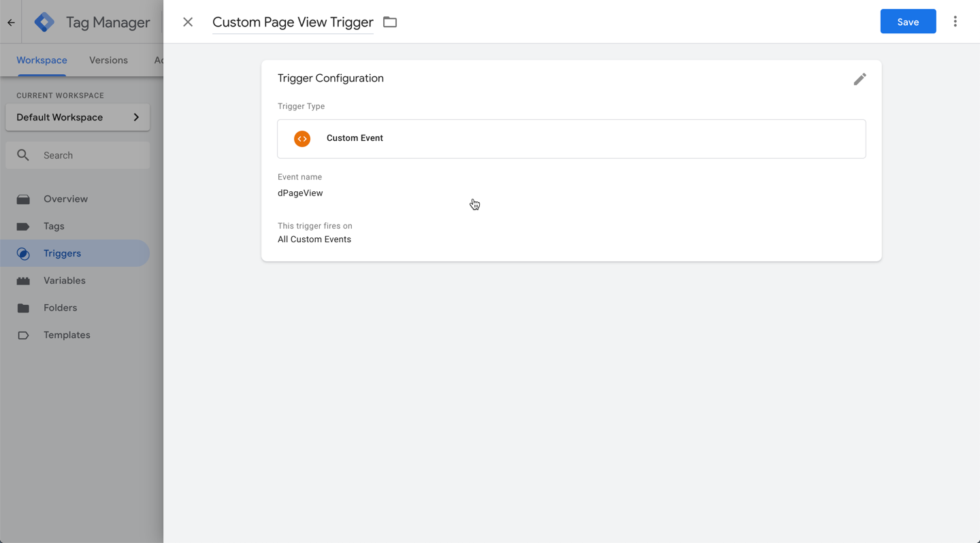Click the search magnifier icon

[x=23, y=155]
